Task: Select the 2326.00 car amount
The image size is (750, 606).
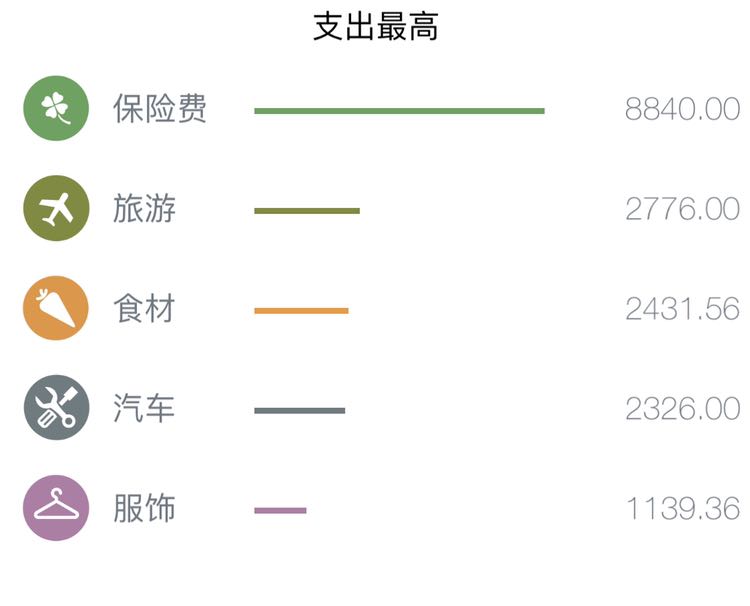Action: 683,408
